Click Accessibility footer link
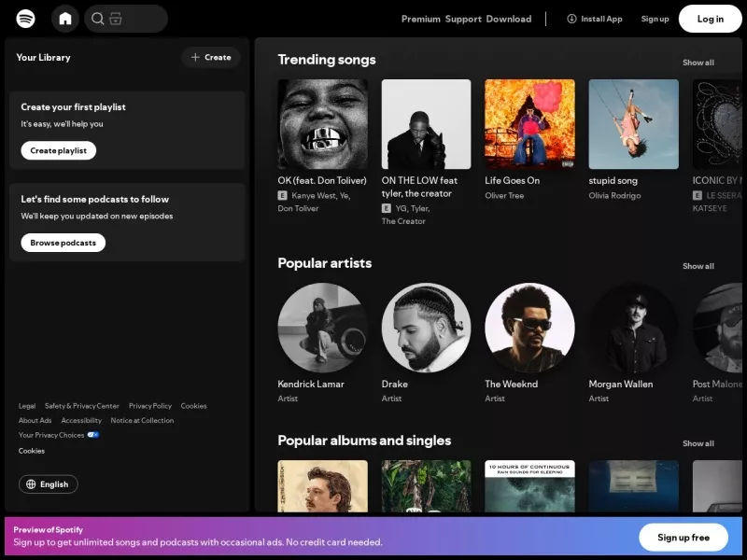 [x=81, y=421]
